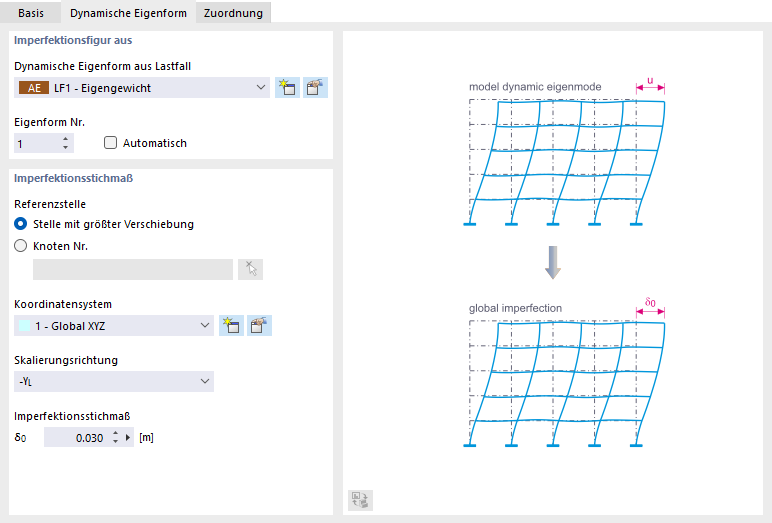This screenshot has width=772, height=523.
Task: Click the Knoten Nr. input field
Action: pyautogui.click(x=132, y=269)
